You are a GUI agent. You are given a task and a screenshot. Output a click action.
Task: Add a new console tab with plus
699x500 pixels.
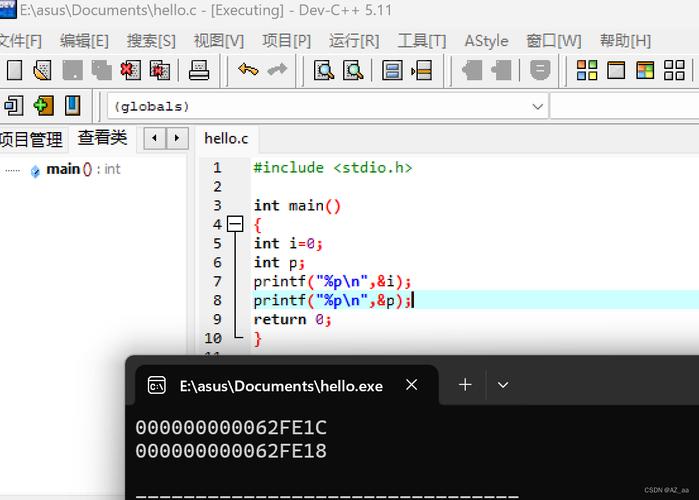point(465,384)
